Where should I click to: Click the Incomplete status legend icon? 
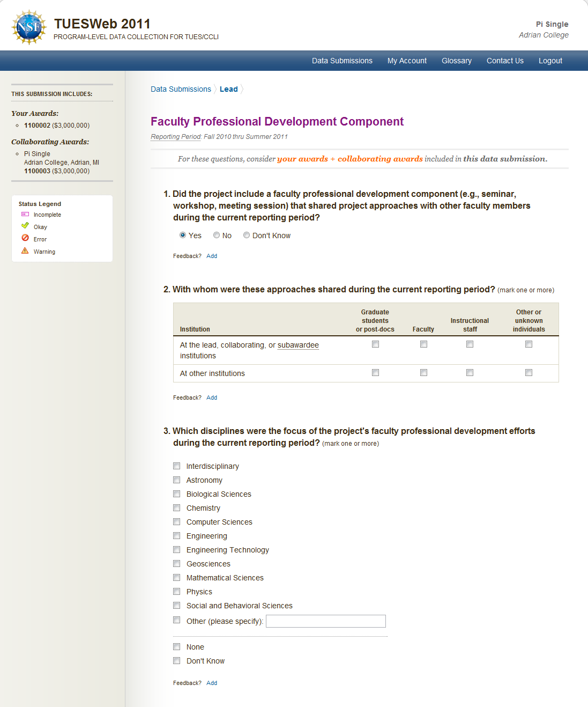(25, 215)
